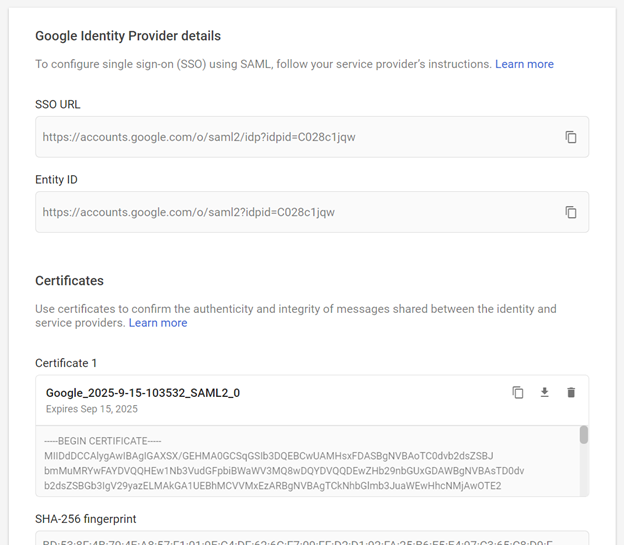This screenshot has height=545, width=624.
Task: Click the Expires Sep 15, 2025 text
Action: pyautogui.click(x=92, y=409)
